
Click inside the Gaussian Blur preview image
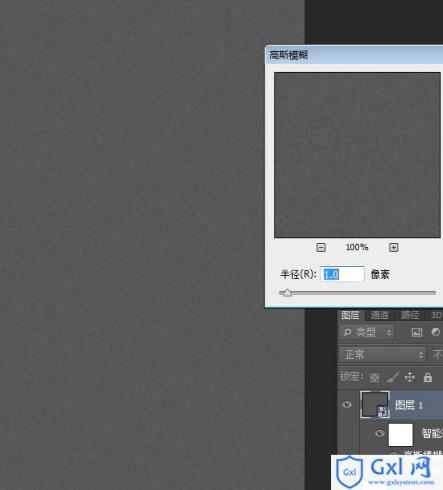357,155
